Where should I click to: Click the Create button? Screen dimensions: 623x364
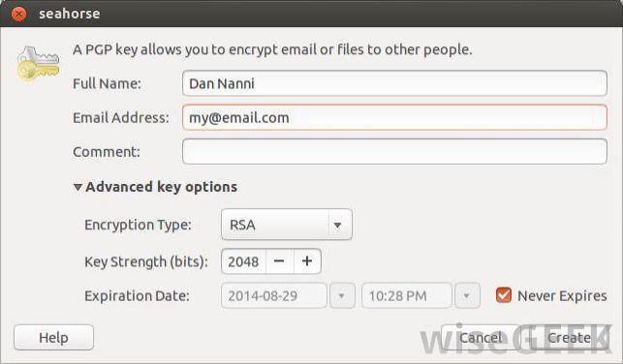(x=569, y=338)
